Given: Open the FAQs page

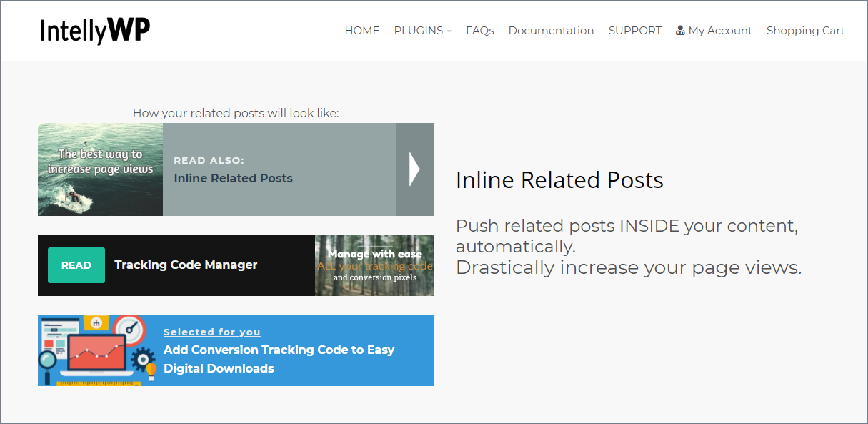Looking at the screenshot, I should [479, 31].
